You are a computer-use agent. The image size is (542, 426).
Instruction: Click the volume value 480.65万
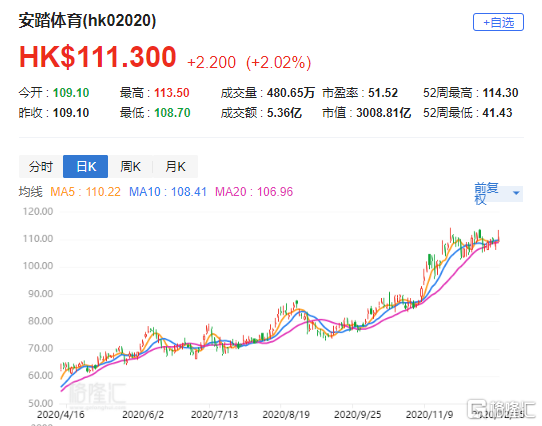pyautogui.click(x=291, y=93)
